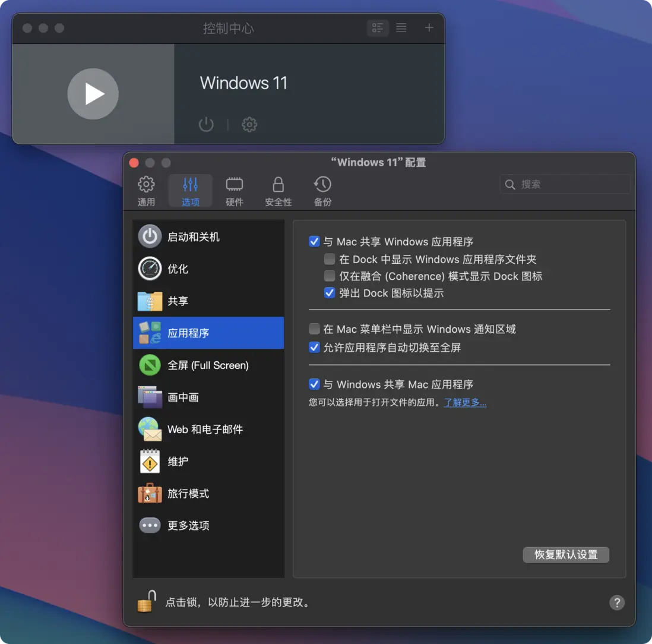Select 画中画 in the sidebar
Image resolution: width=652 pixels, height=644 pixels.
(x=208, y=397)
